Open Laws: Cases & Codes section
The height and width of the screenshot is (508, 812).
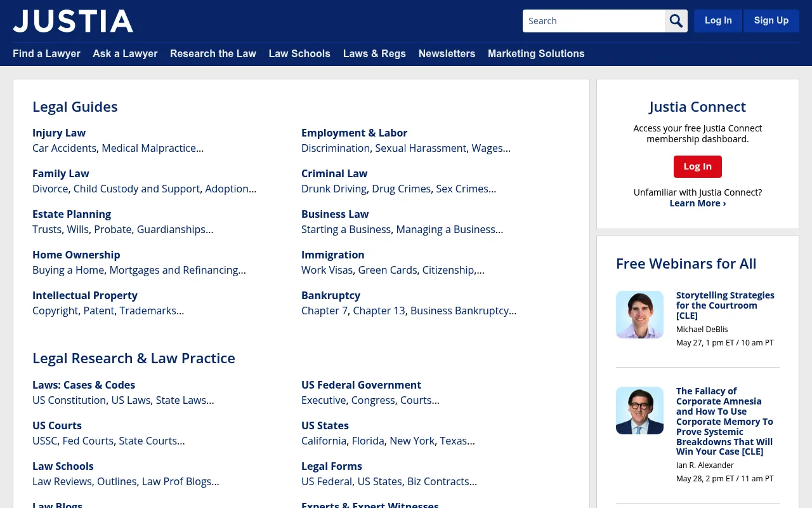84,385
